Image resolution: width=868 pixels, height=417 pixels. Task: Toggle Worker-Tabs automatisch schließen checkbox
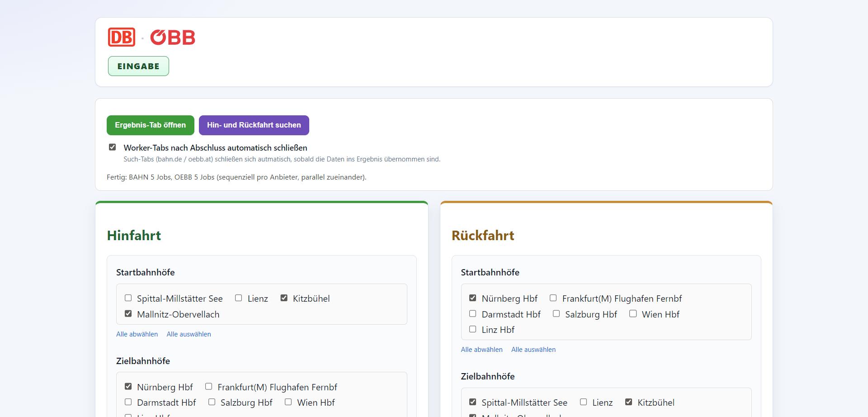pyautogui.click(x=113, y=147)
